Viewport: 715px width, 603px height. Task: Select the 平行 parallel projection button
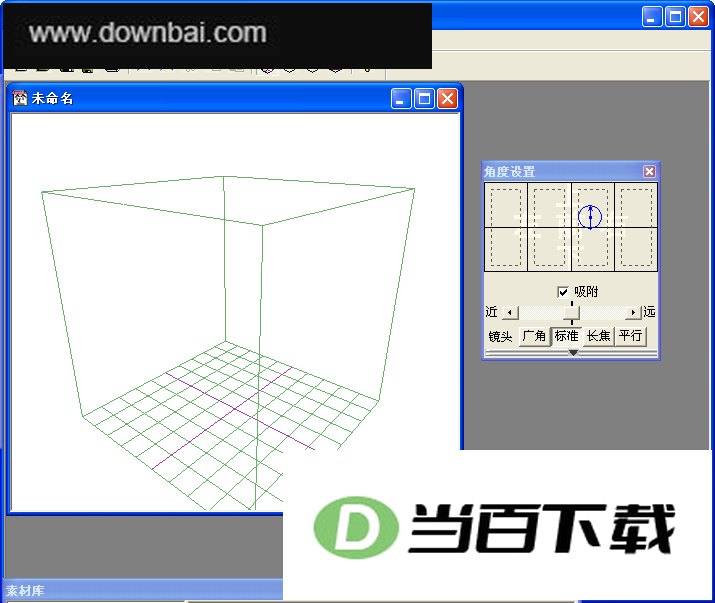[x=631, y=337]
